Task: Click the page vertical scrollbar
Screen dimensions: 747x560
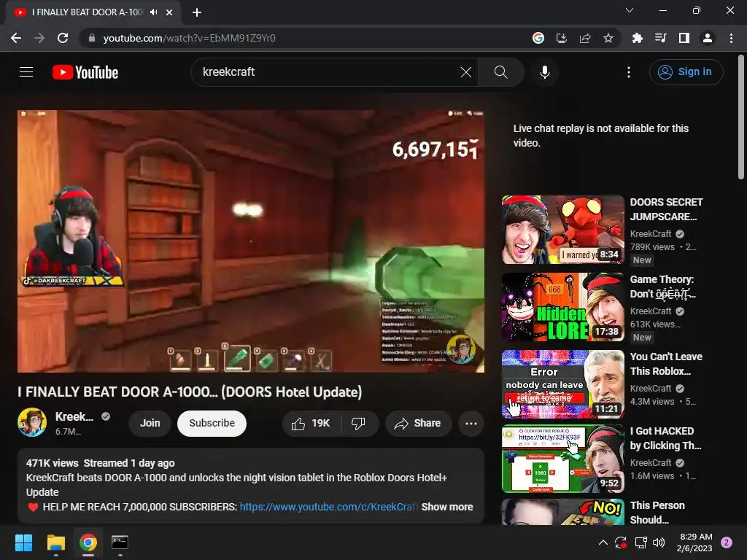Action: click(x=741, y=117)
